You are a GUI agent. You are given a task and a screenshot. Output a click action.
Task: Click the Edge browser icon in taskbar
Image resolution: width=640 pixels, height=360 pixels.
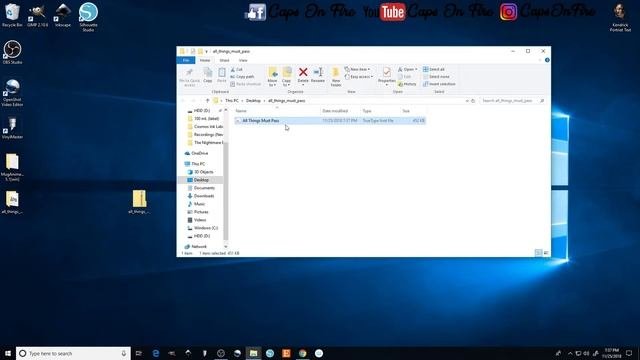(156, 353)
